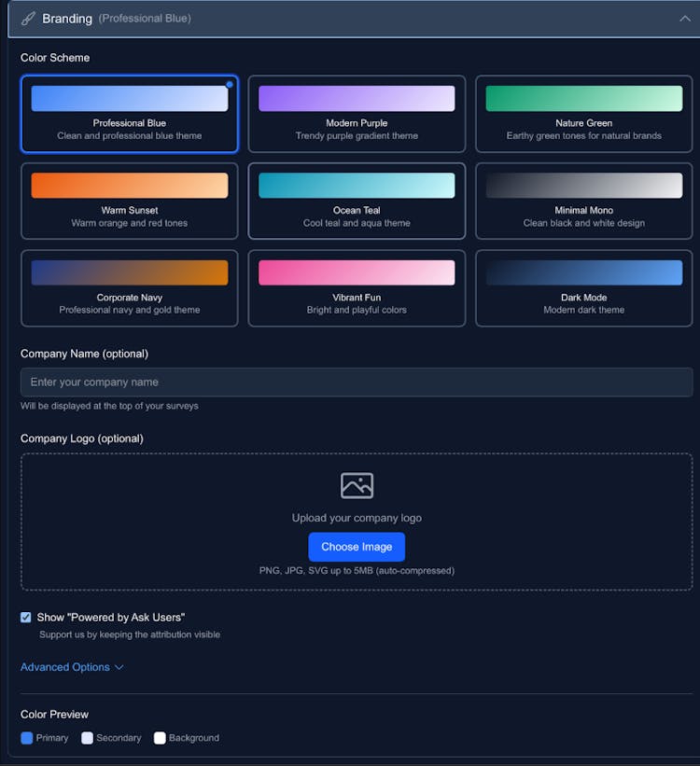Select the Professional Blue color scheme
Image resolution: width=700 pixels, height=766 pixels.
pos(130,114)
